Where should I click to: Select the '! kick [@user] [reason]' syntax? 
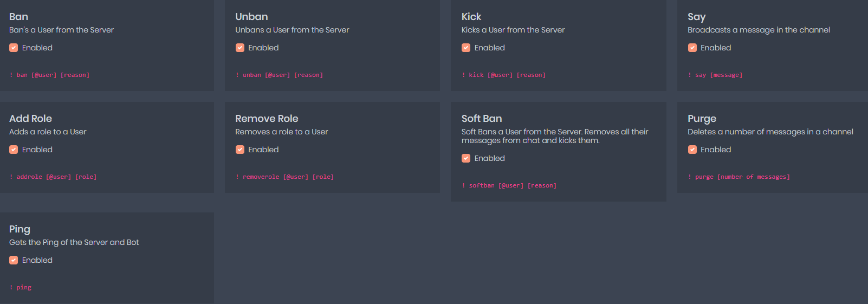coord(503,75)
